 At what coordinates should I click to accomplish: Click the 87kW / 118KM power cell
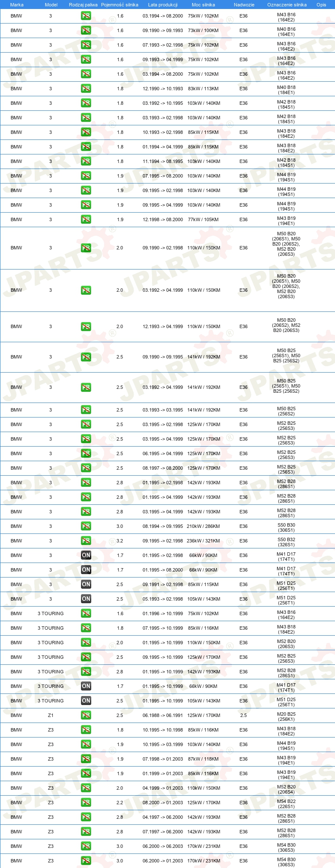coord(203,759)
